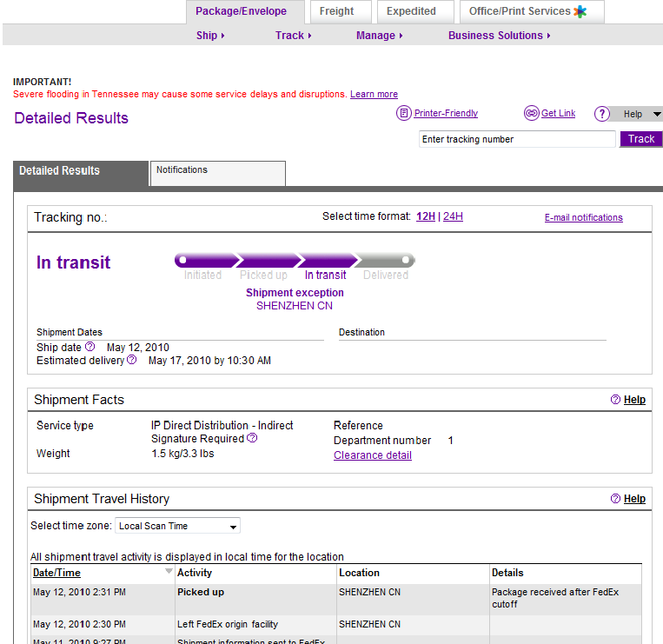Viewport: 663px width, 644px height.
Task: Click the large In transit status heading
Action: point(73,262)
